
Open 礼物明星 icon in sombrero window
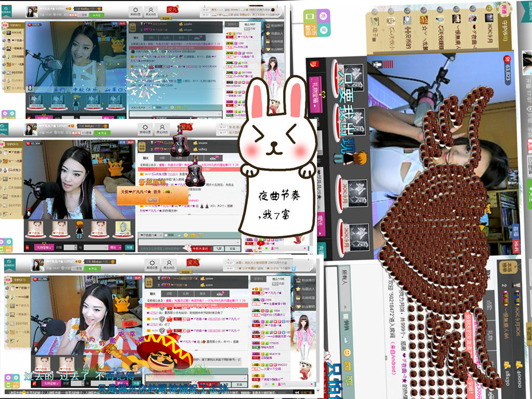pos(298,298)
